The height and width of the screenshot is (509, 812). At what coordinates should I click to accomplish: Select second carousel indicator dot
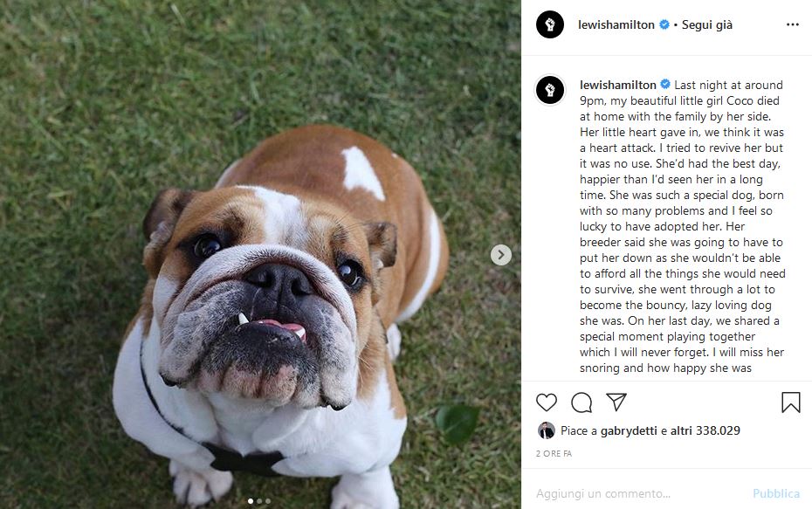coord(259,501)
